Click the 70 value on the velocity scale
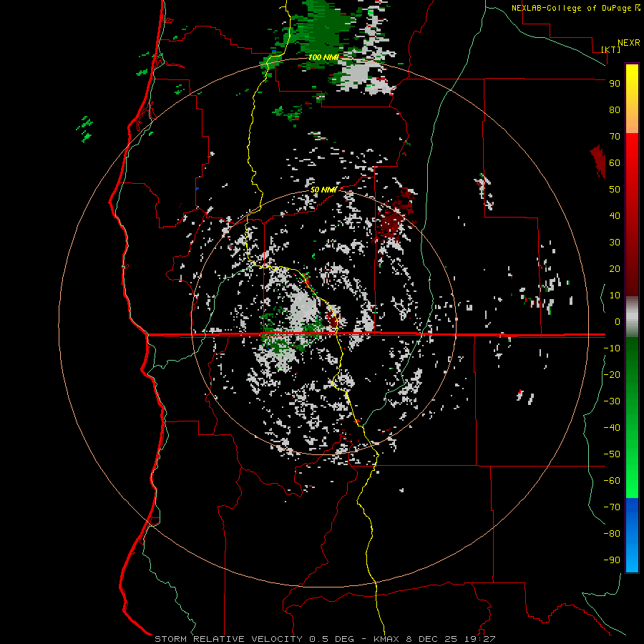Viewport: 644px width, 644px height. (x=615, y=137)
